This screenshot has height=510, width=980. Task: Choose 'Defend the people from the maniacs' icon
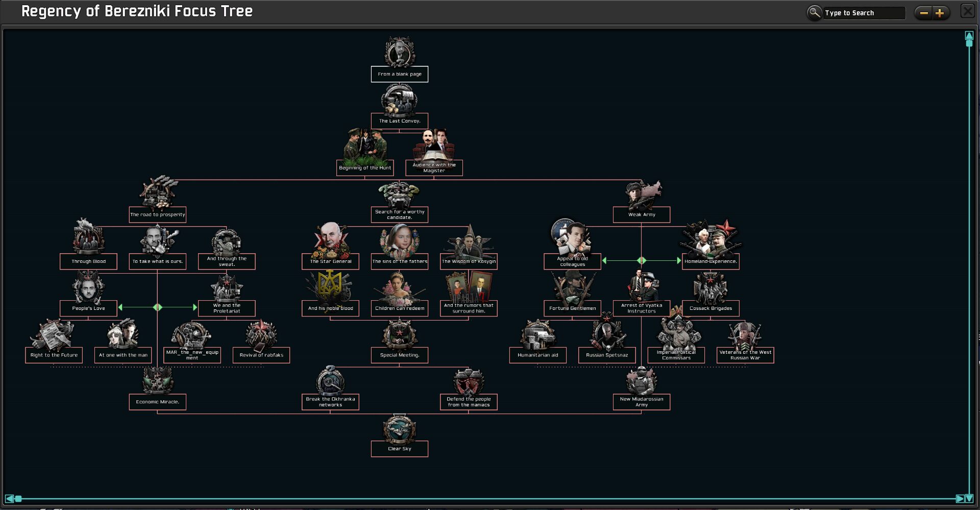[469, 381]
